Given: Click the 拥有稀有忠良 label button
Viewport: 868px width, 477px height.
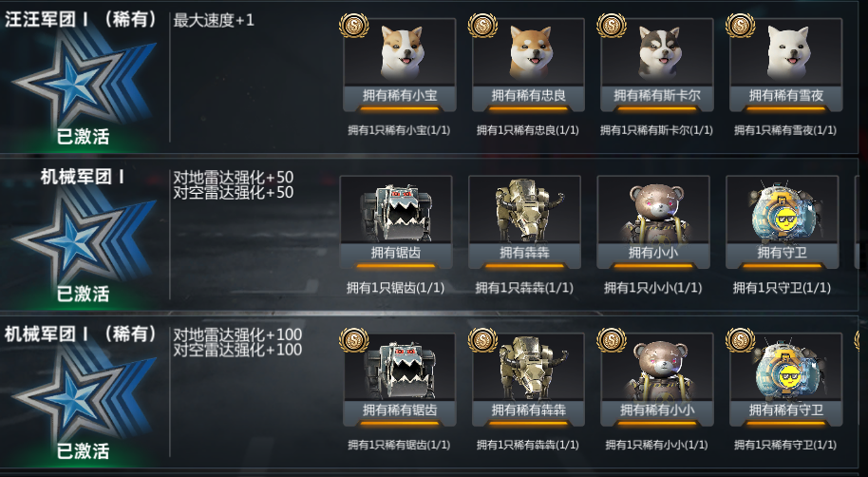Looking at the screenshot, I should pos(529,96).
